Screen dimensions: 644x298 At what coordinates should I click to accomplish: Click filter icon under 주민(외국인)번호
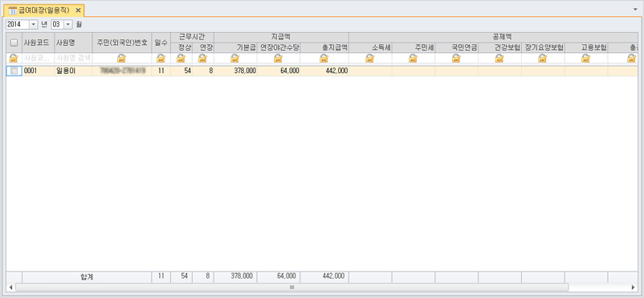pos(121,58)
